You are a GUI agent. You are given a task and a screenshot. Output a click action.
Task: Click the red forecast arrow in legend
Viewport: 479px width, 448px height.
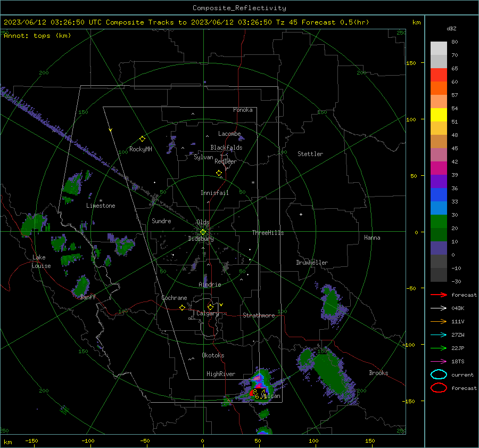439,295
